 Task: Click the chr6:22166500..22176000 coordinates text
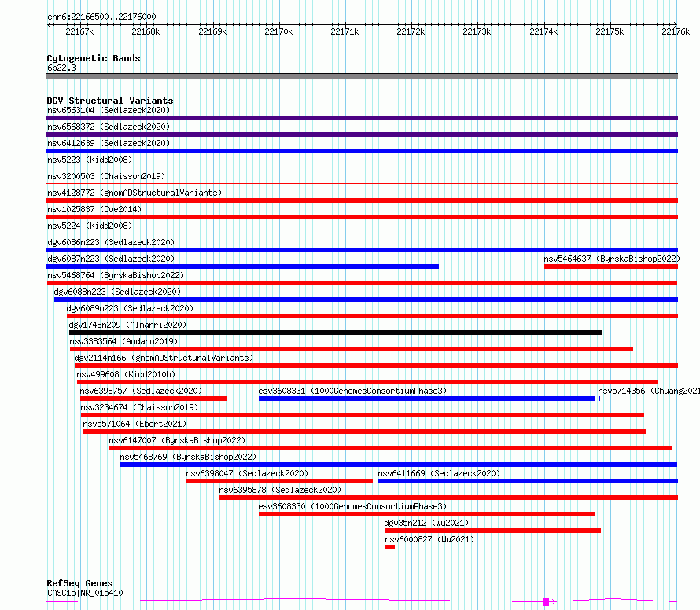(101, 17)
